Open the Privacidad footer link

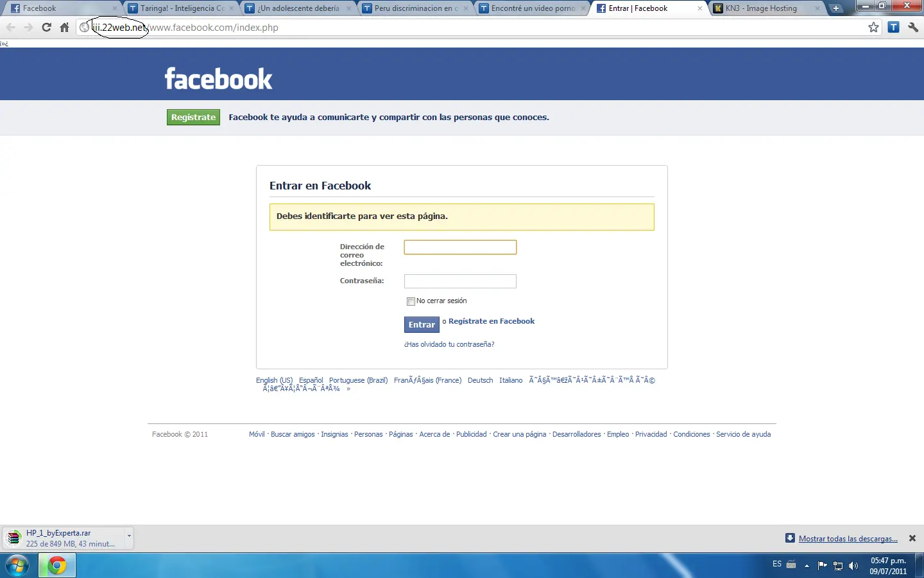651,434
